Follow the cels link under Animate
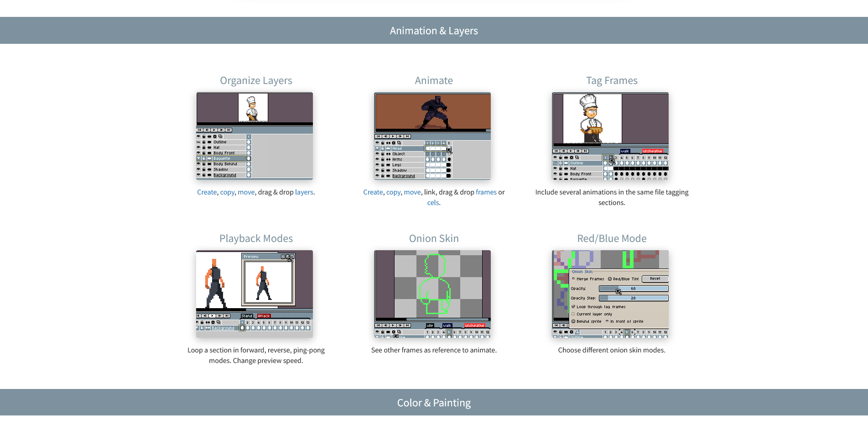 click(x=433, y=203)
